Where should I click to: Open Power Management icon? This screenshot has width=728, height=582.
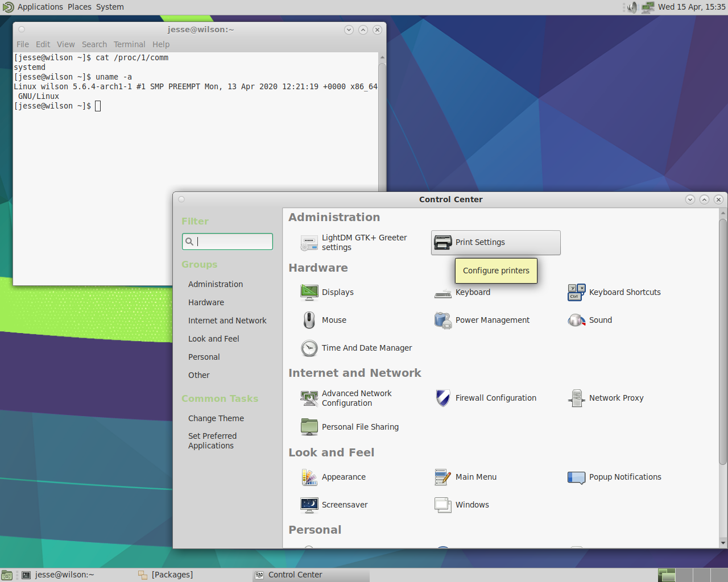pyautogui.click(x=442, y=320)
